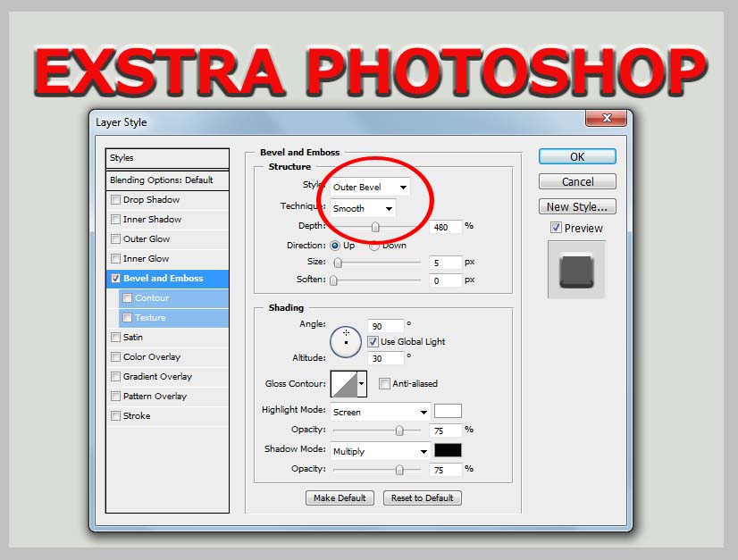Enable the Inner Shadow checkbox
This screenshot has height=560, width=738.
click(x=115, y=220)
